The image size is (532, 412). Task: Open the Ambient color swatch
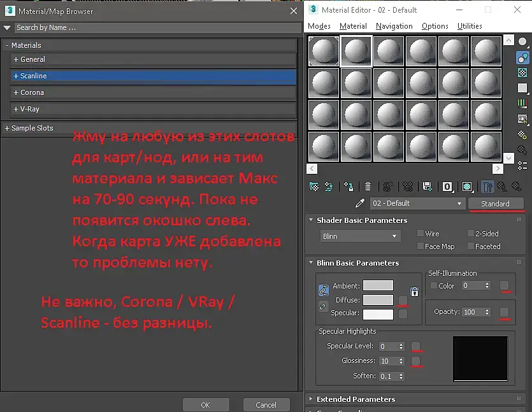378,285
